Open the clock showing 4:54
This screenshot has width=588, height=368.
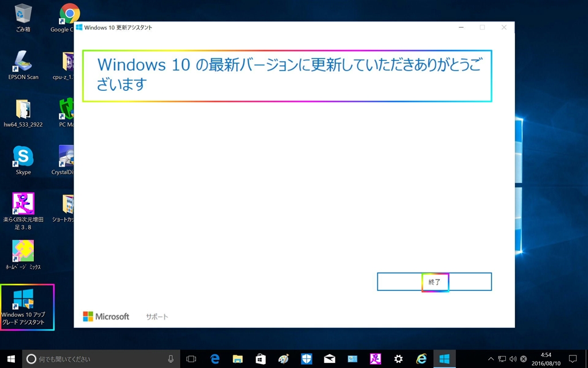[546, 359]
